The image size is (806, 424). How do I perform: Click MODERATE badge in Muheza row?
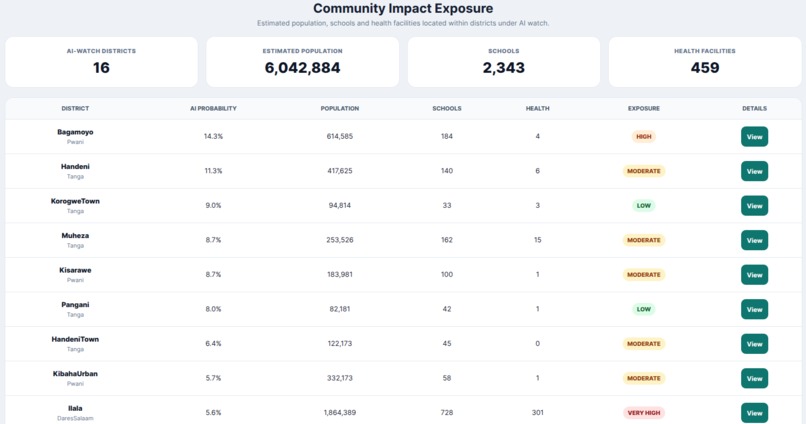(644, 240)
